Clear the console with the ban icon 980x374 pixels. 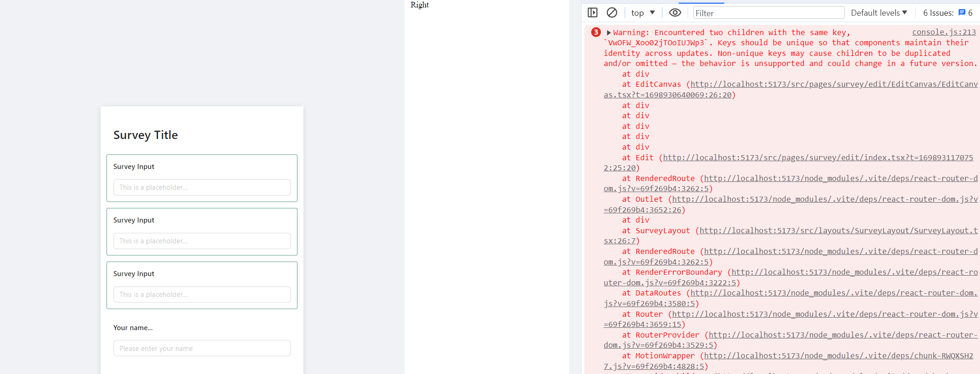[612, 12]
